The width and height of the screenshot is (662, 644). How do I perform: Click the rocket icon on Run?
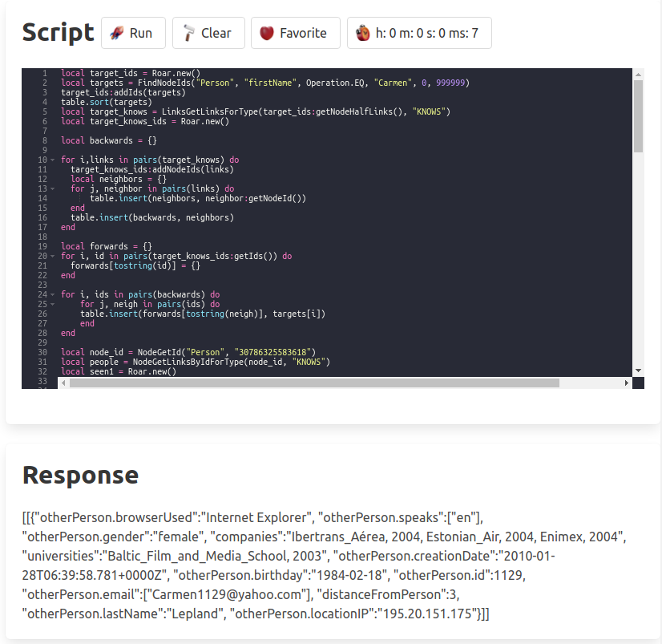[x=117, y=33]
